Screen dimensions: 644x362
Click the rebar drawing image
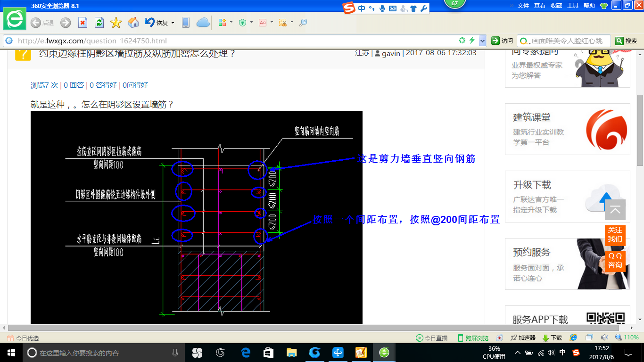tap(197, 217)
